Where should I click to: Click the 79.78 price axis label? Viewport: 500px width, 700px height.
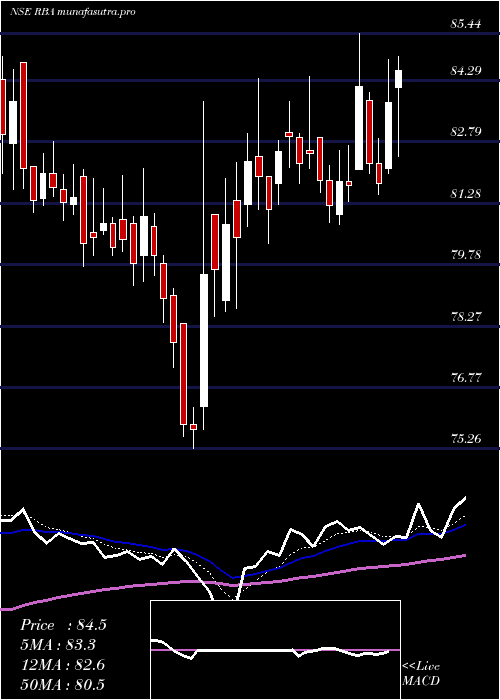coord(466,255)
